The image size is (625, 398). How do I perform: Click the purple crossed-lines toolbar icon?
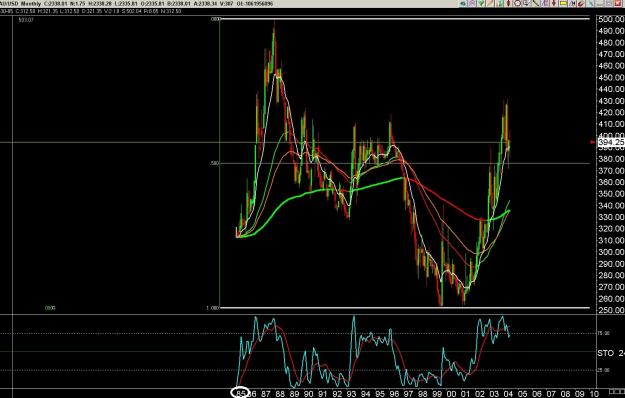[472, 4]
